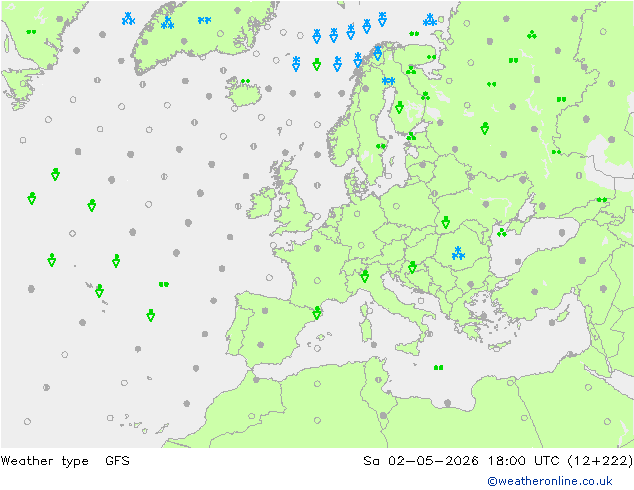Select green drizzle symbol in the Caucasus
The width and height of the screenshot is (634, 490).
click(602, 200)
